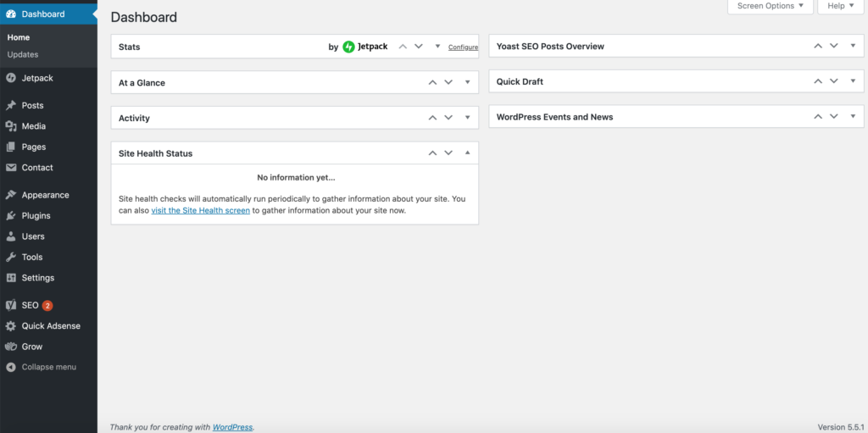Move Yoast SEO Posts Overview panel down

click(x=834, y=46)
